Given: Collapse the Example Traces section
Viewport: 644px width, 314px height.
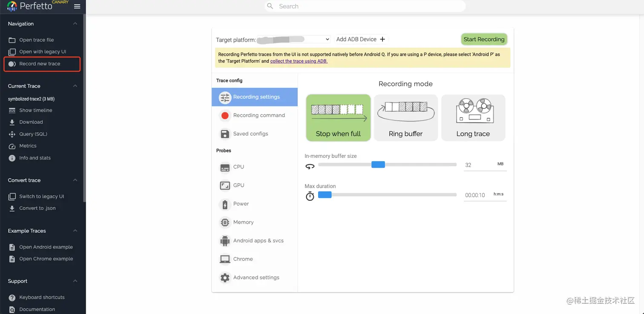Looking at the screenshot, I should tap(75, 231).
